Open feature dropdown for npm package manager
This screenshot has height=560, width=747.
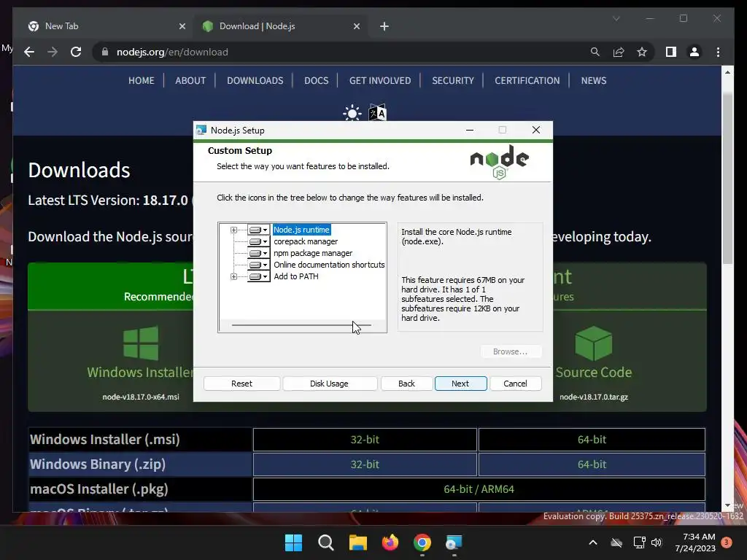259,253
